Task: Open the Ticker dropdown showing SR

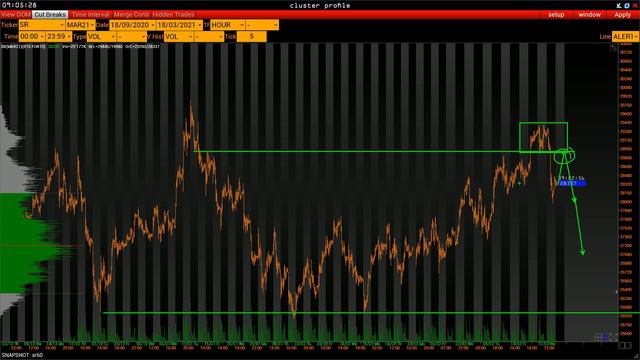Action: (x=42, y=25)
